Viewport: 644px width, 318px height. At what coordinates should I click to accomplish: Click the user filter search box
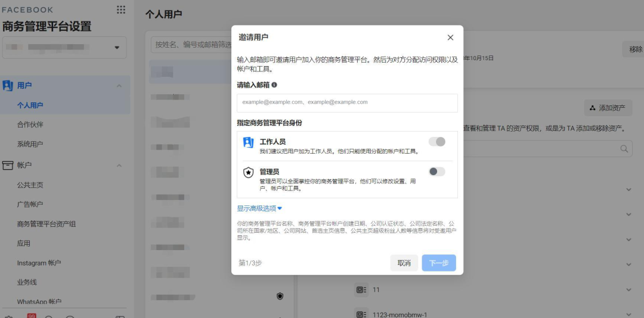[191, 44]
